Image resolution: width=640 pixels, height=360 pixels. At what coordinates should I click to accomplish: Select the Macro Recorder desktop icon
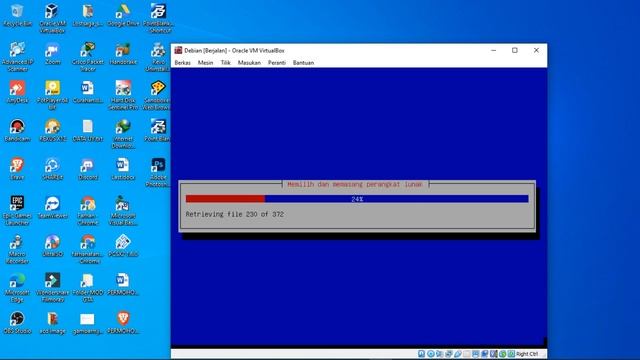17,249
